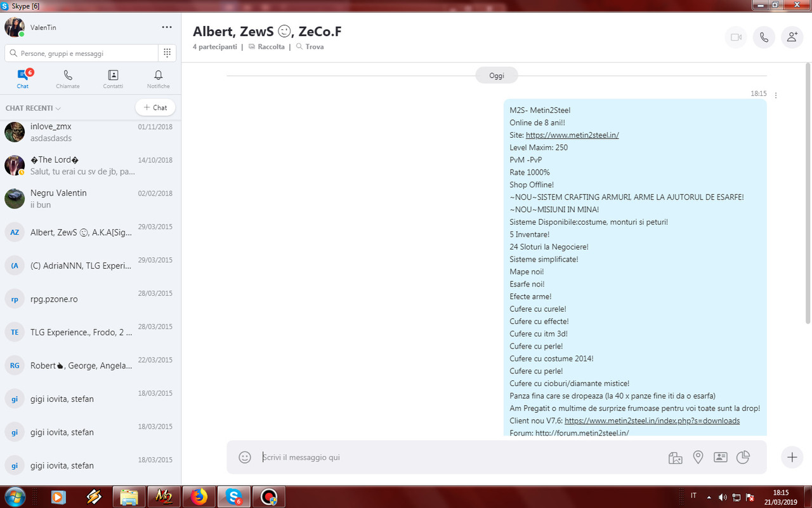Start a video call with the group

tap(736, 37)
